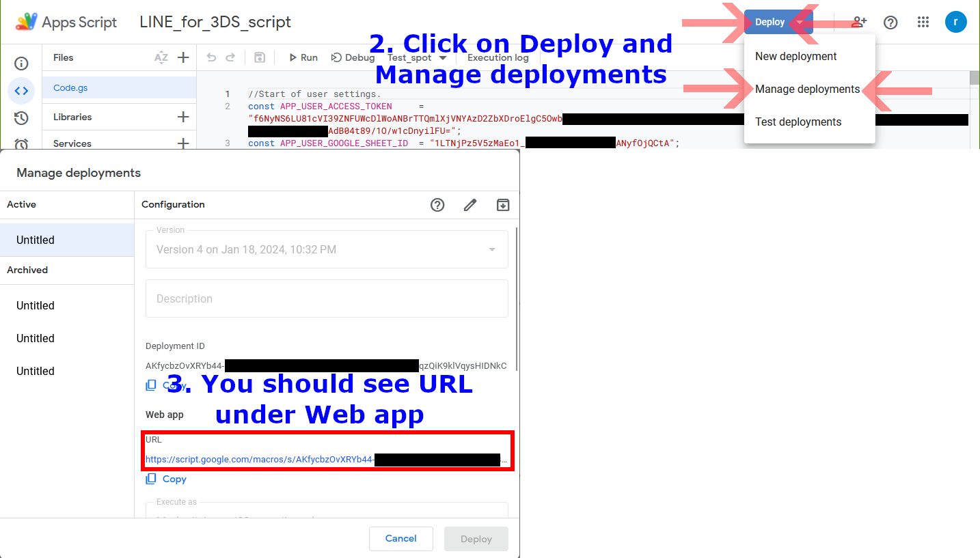Add a new file with the plus icon
The image size is (980, 558).
[x=184, y=57]
